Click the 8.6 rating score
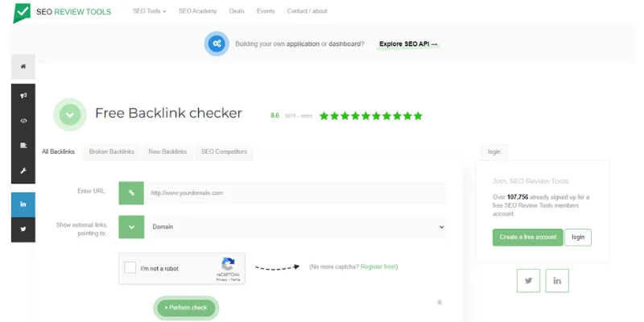 (275, 116)
